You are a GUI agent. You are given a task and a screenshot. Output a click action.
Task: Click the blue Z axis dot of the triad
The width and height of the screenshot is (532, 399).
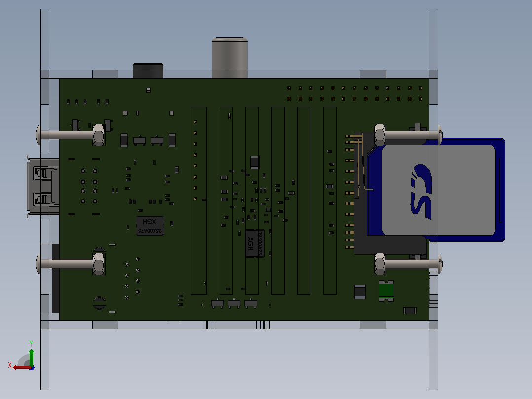[32, 368]
